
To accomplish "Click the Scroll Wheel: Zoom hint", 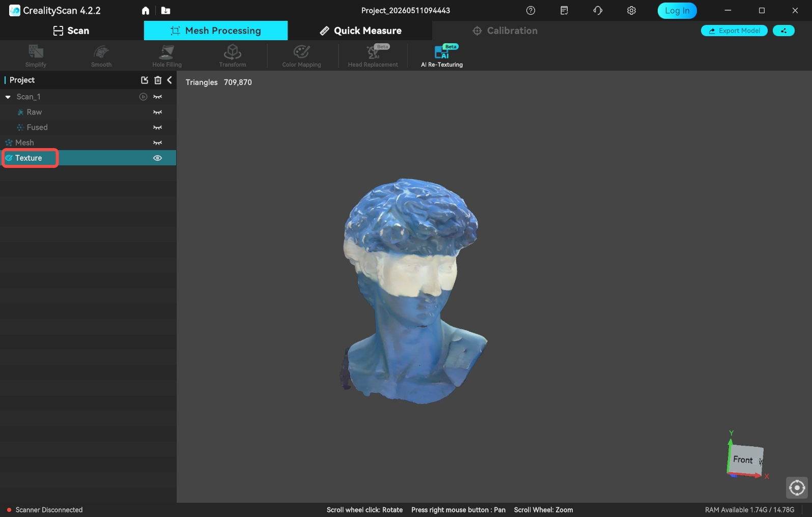I will coord(543,510).
